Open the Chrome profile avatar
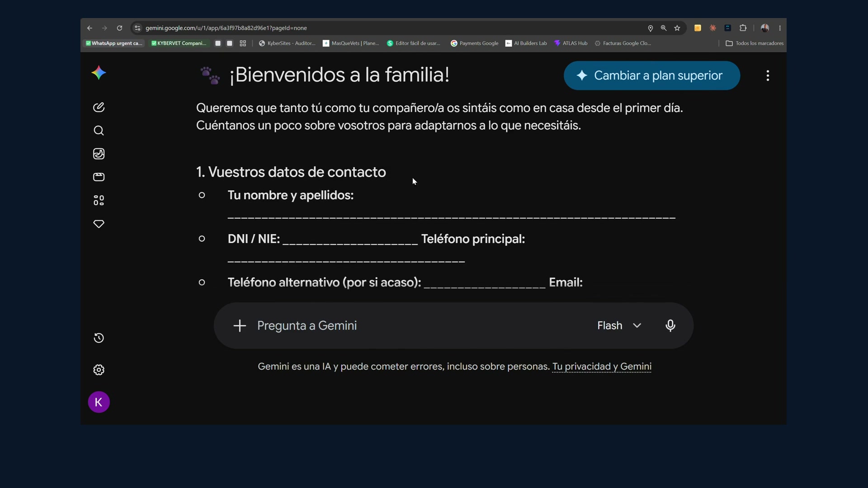 click(765, 28)
